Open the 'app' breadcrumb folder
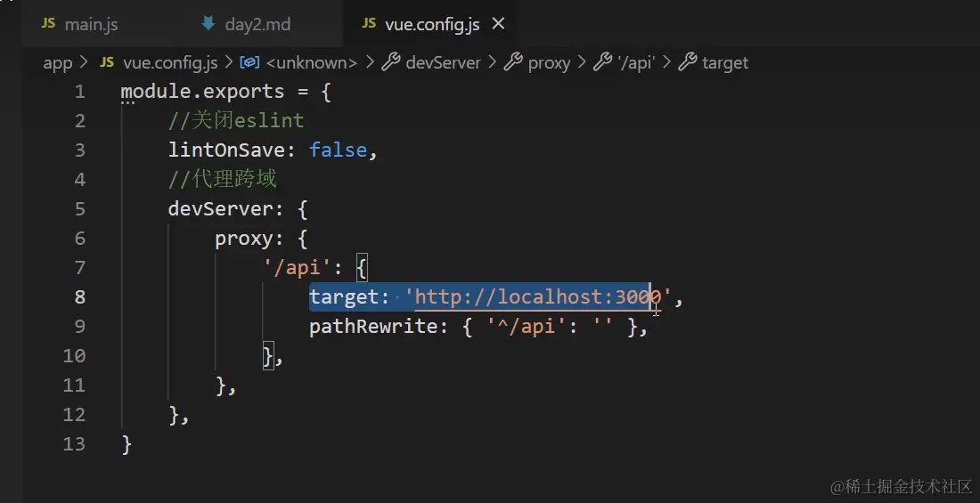Viewport: 980px width, 503px height. click(58, 63)
